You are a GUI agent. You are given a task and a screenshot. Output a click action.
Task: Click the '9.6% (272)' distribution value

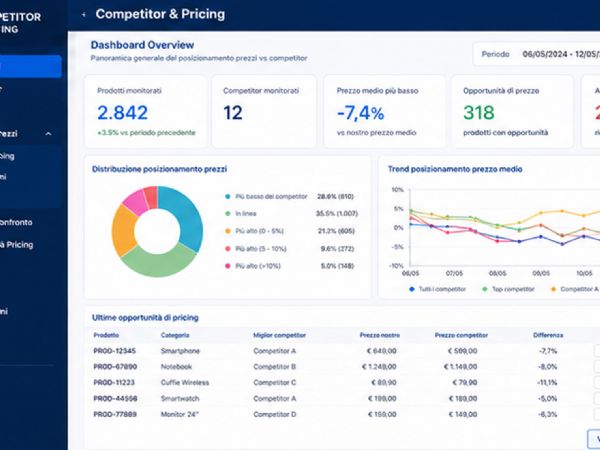(x=337, y=249)
